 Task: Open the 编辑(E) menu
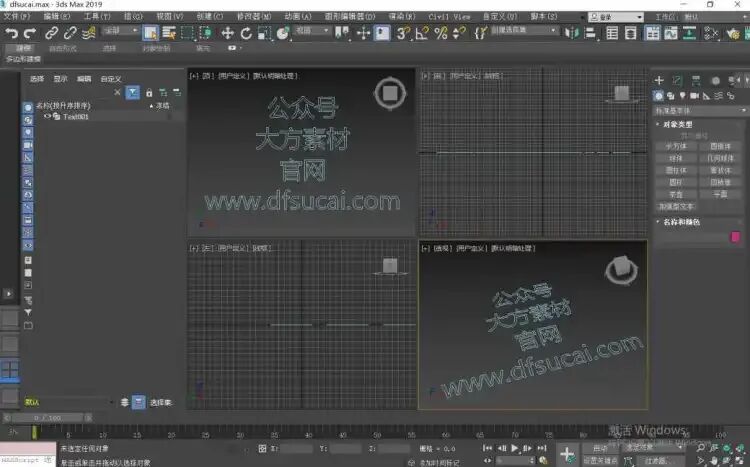pos(56,16)
